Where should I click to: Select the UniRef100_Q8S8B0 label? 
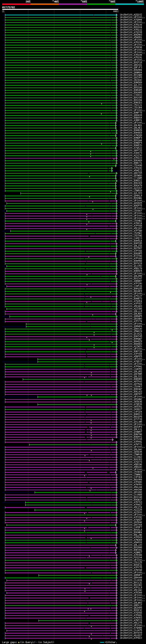point(131,319)
